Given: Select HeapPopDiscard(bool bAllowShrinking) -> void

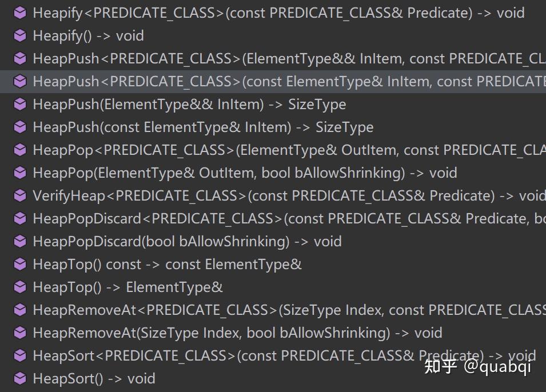Looking at the screenshot, I should click(x=187, y=242).
